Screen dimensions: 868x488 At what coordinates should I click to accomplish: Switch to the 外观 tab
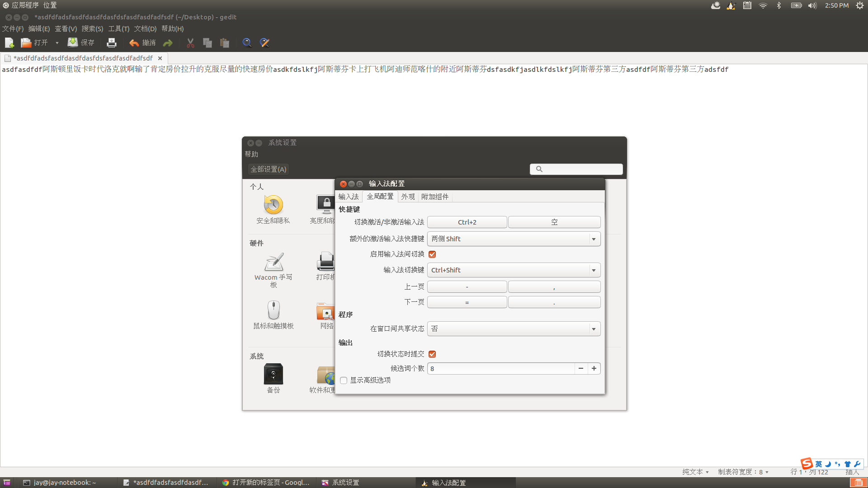408,197
